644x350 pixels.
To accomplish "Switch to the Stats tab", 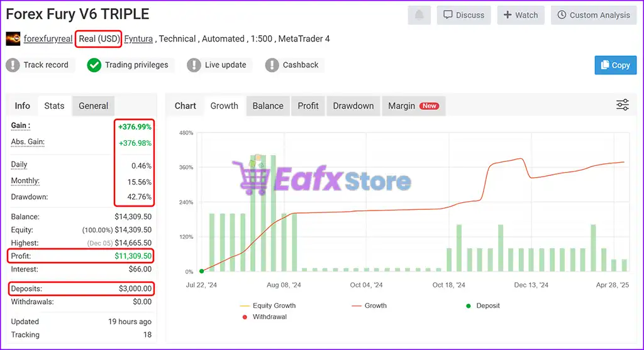I will coord(54,106).
